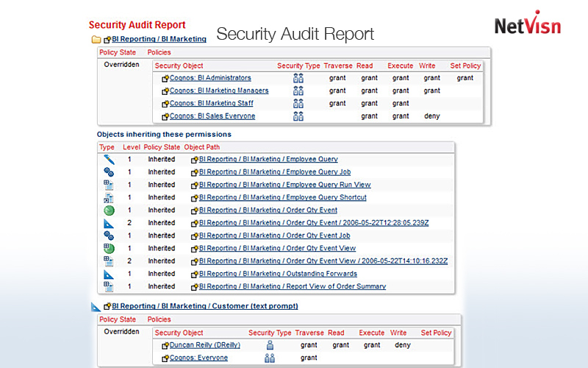Open the Employee Query Run View link
This screenshot has width=588, height=368.
pyautogui.click(x=285, y=185)
